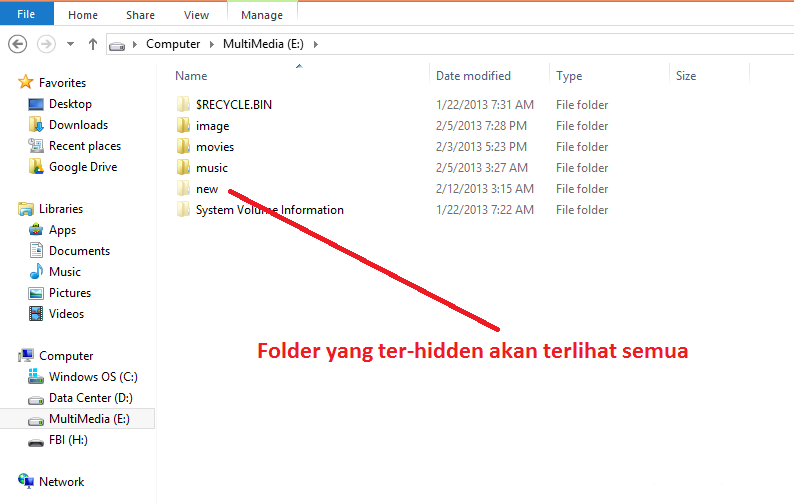
Task: Open Data Center (D:) drive
Action: coord(91,398)
